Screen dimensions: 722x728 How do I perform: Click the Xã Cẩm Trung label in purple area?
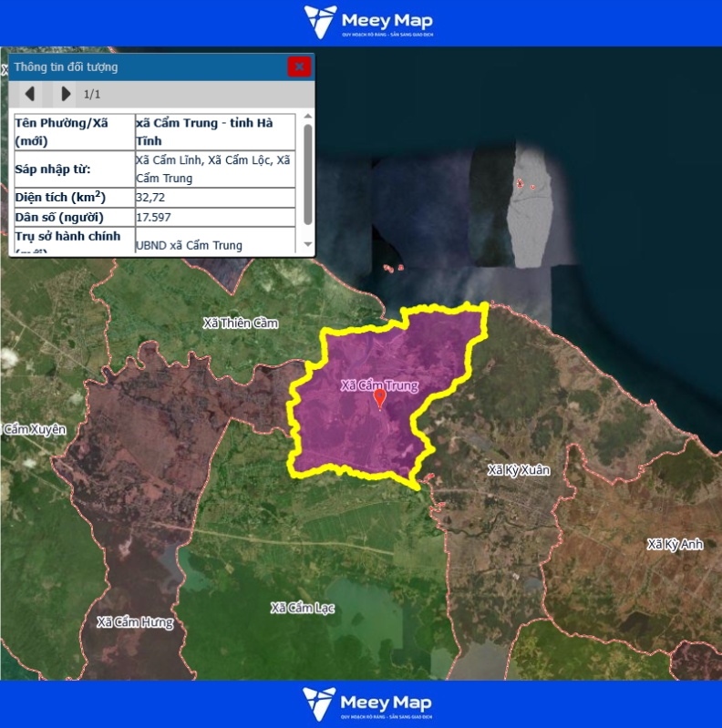pyautogui.click(x=379, y=385)
